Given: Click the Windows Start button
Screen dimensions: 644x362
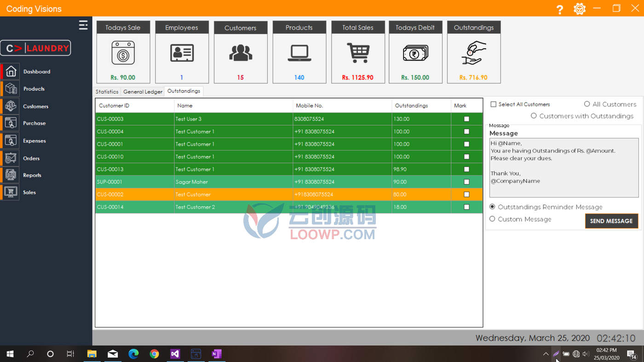Looking at the screenshot, I should [10, 354].
